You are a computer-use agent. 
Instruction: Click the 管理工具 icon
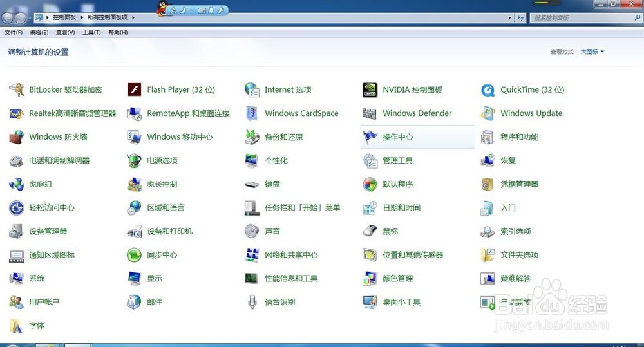(370, 160)
